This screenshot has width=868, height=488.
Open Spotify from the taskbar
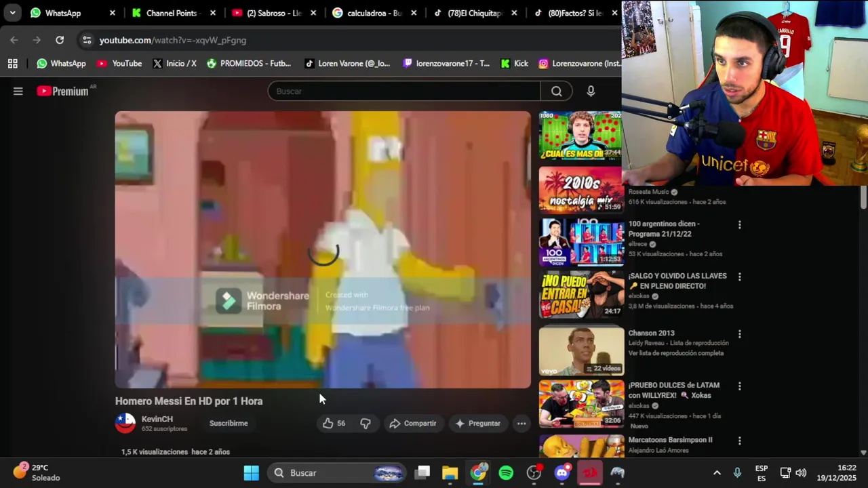coord(506,472)
